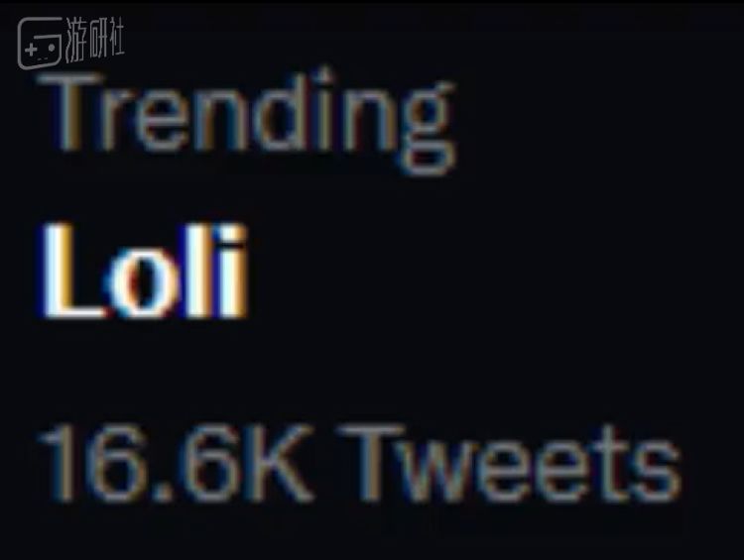Click the '16.6K Tweets' count
The width and height of the screenshot is (744, 560).
coord(357,464)
